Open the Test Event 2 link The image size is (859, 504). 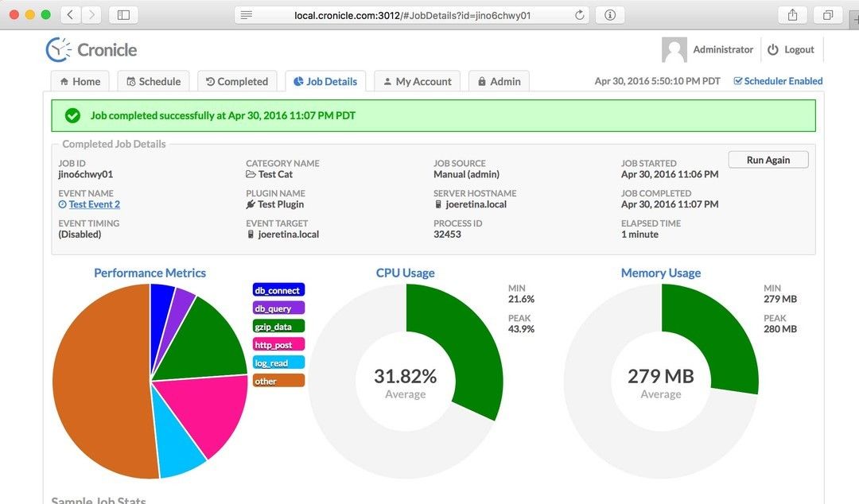[x=94, y=204]
